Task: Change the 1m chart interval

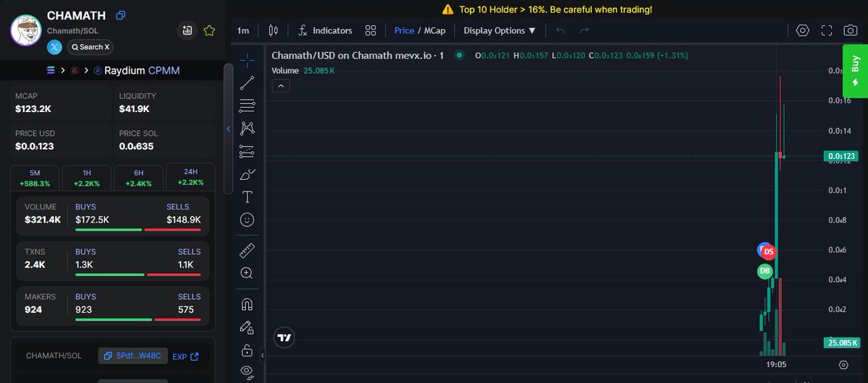Action: click(243, 30)
